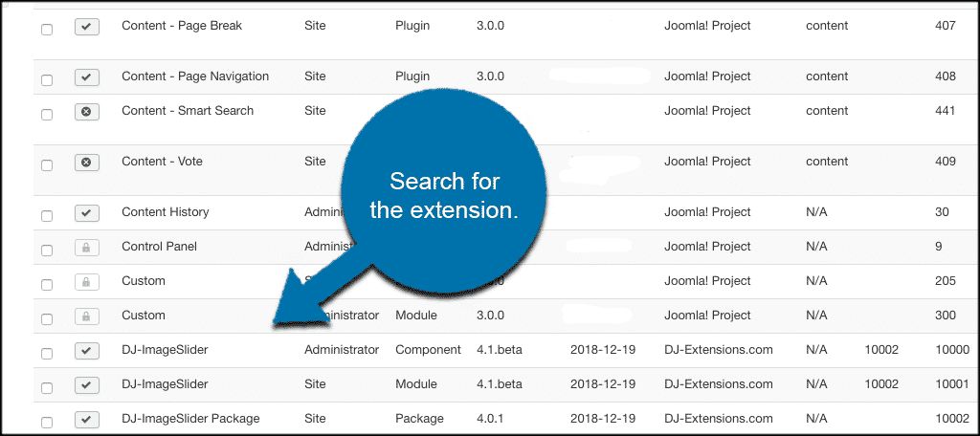Click the name "Content - Vote"
The image size is (980, 436).
[162, 162]
